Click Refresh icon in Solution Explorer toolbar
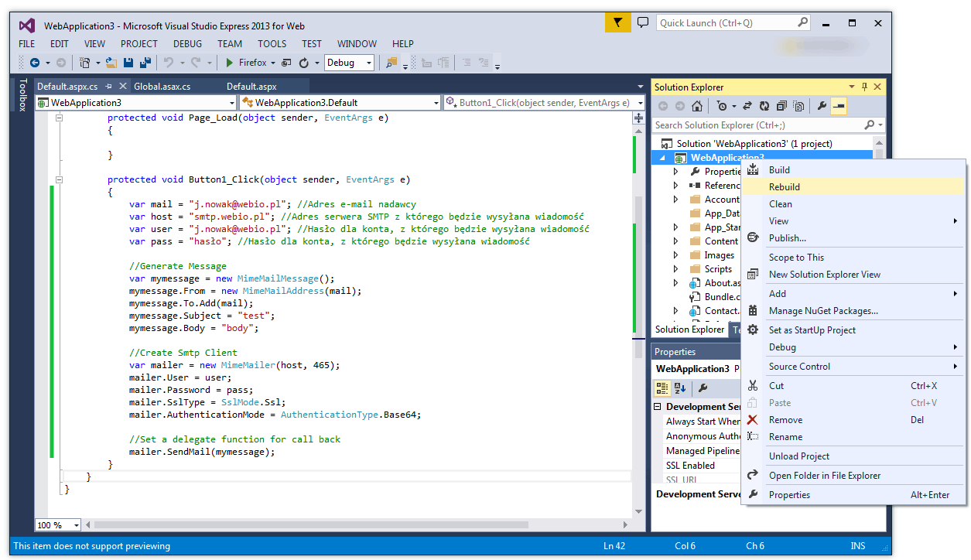 (764, 106)
